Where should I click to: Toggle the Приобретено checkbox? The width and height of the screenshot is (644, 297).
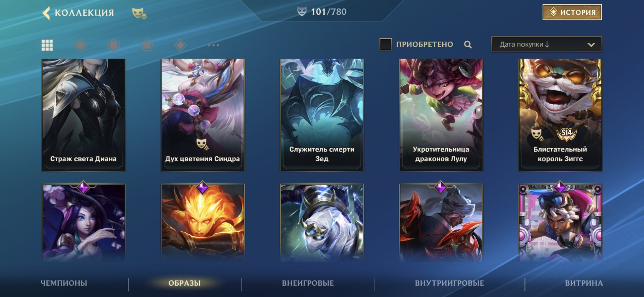click(386, 44)
